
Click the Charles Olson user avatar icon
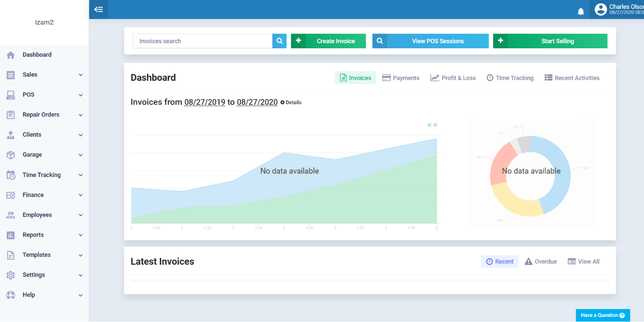pyautogui.click(x=600, y=9)
